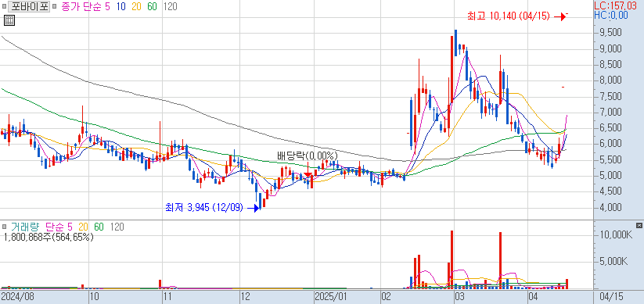Click the 최저 3,945 (12/09) low label
The width and height of the screenshot is (644, 304).
pos(204,208)
